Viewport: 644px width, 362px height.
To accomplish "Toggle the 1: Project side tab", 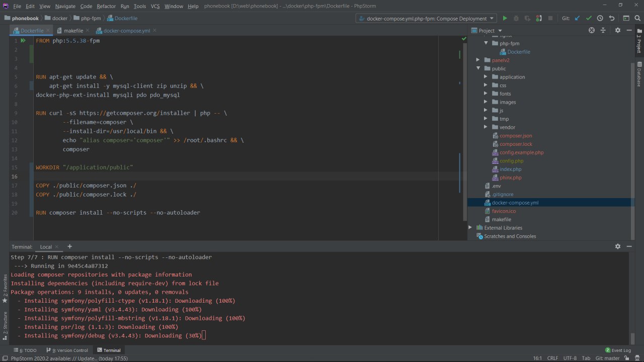I will [x=639, y=41].
